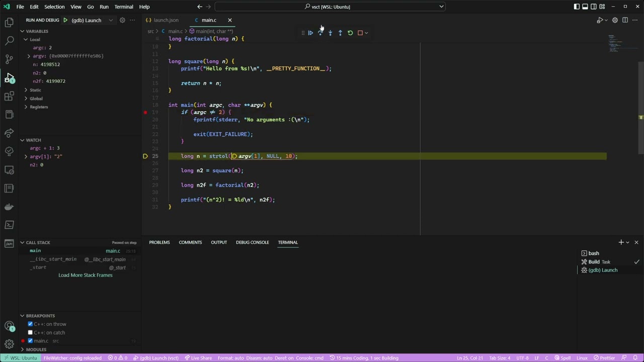Viewport: 644px width, 362px height.
Task: Remove the breakpoint dot at line 19
Action: tap(145, 113)
